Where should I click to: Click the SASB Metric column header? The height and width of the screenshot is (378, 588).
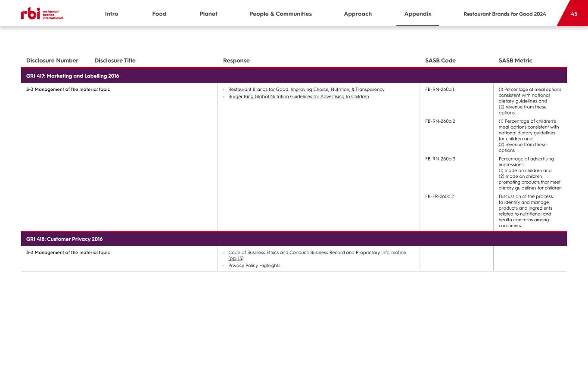point(515,61)
